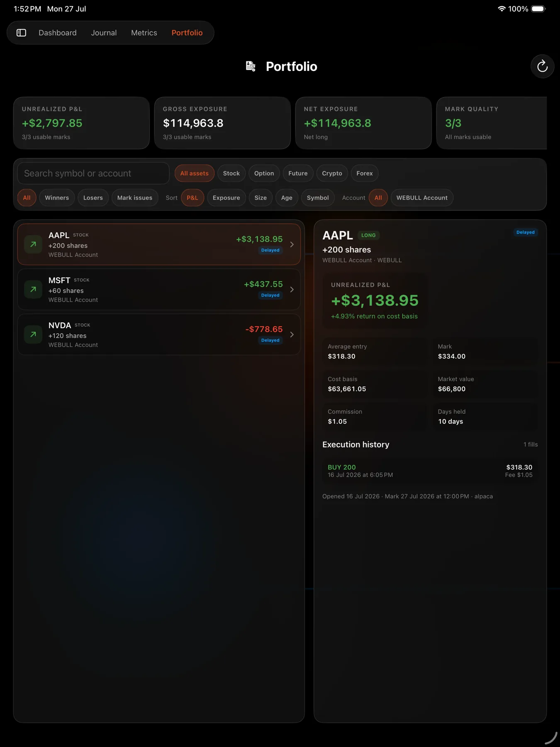Select the AAPL position row
Screen dimensions: 560x747
(x=159, y=244)
